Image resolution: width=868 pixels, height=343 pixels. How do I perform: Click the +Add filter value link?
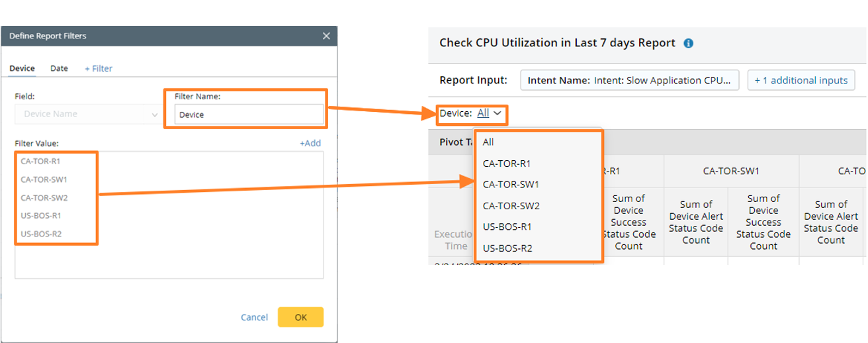click(310, 143)
